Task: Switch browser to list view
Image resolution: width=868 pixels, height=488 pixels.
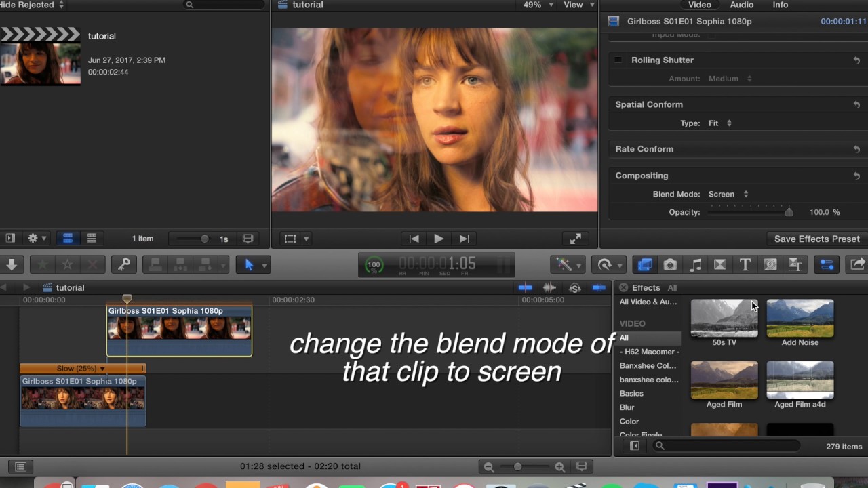Action: point(92,239)
